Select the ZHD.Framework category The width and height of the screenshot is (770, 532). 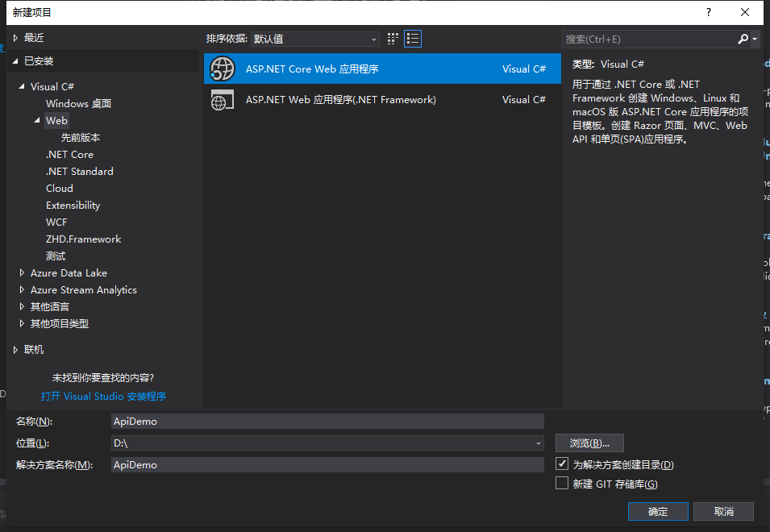point(84,239)
